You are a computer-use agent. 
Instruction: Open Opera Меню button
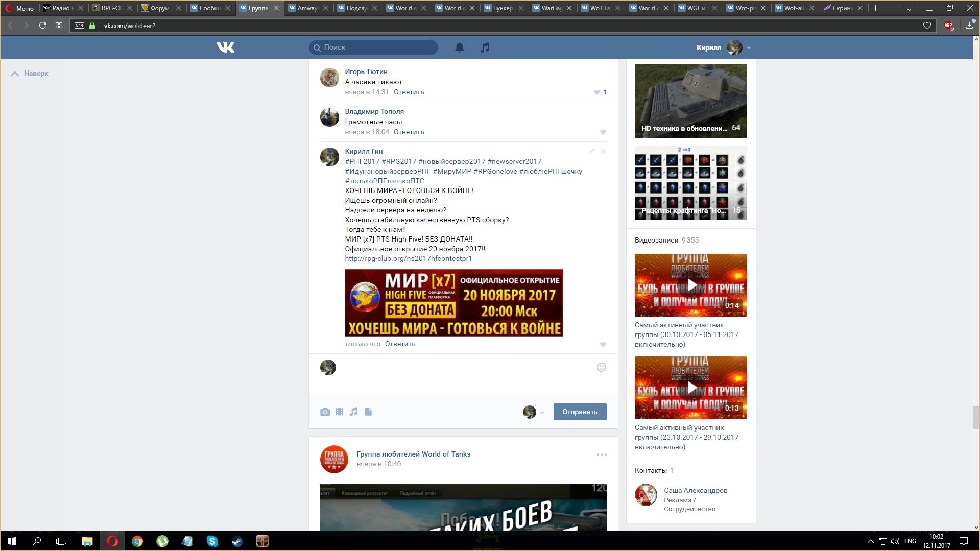(19, 8)
